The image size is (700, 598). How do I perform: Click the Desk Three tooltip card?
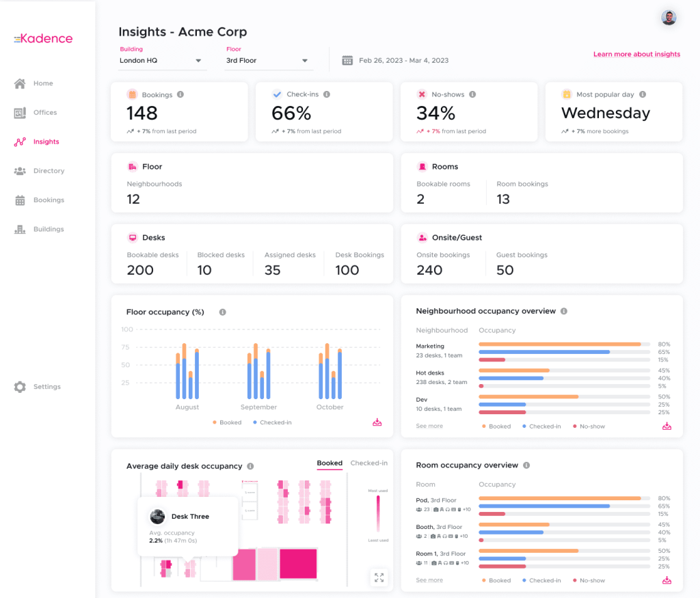coord(188,526)
